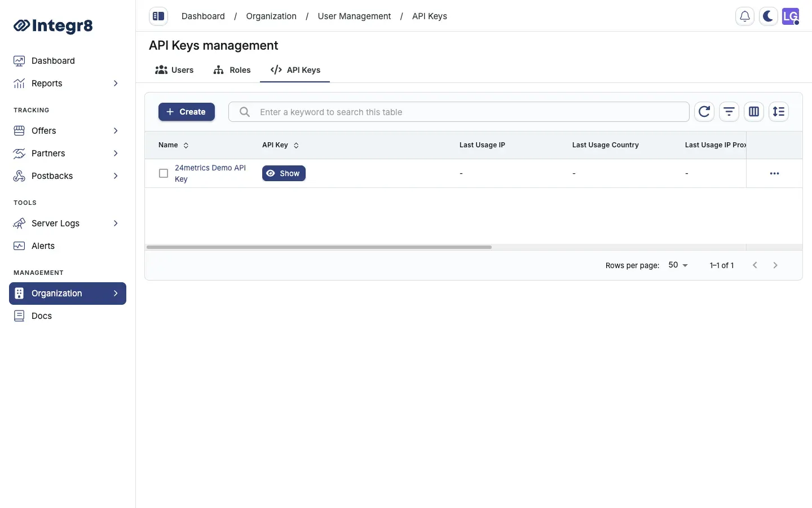This screenshot has height=508, width=812.
Task: Click the table horizontal scrollbar
Action: tap(319, 247)
